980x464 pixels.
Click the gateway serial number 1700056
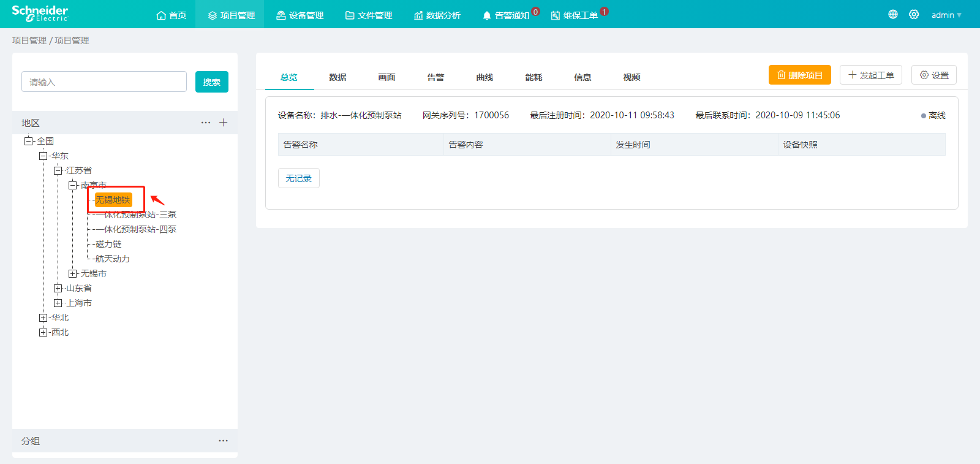click(491, 115)
